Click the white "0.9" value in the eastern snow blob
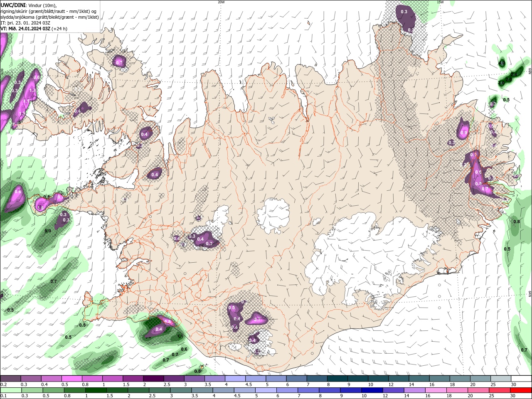This screenshot has width=532, height=399. click(464, 133)
